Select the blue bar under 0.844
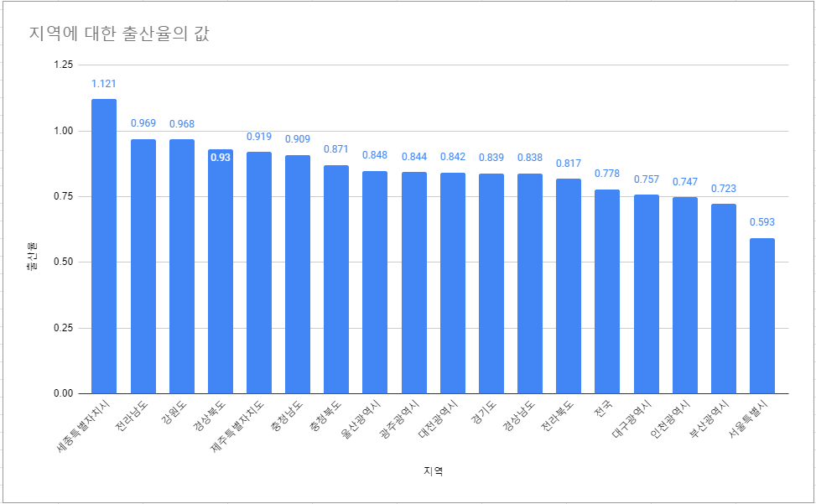The width and height of the screenshot is (816, 504). tap(414, 283)
